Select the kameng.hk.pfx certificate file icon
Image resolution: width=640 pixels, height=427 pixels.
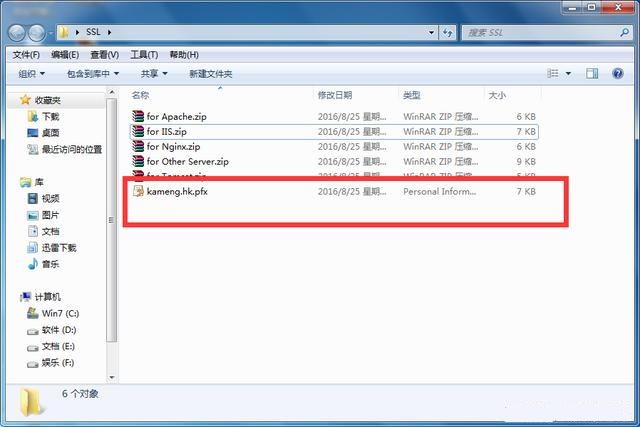pos(139,190)
